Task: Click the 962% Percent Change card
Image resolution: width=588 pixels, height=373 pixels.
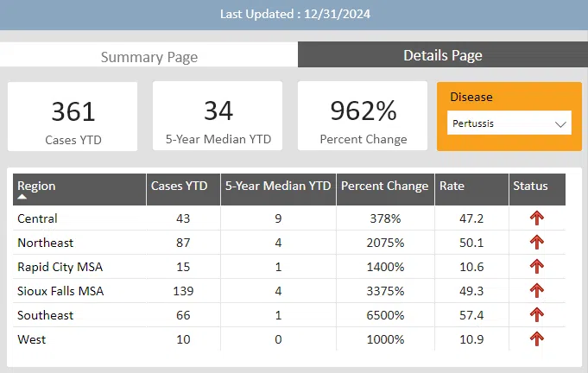Action: (x=363, y=117)
